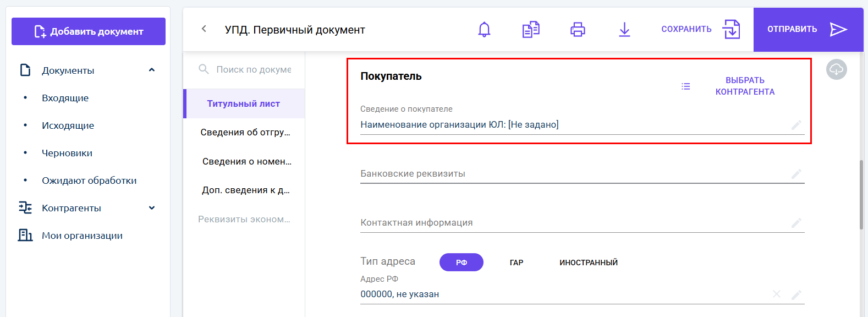Collapse the Документы section
The width and height of the screenshot is (868, 317).
click(152, 70)
